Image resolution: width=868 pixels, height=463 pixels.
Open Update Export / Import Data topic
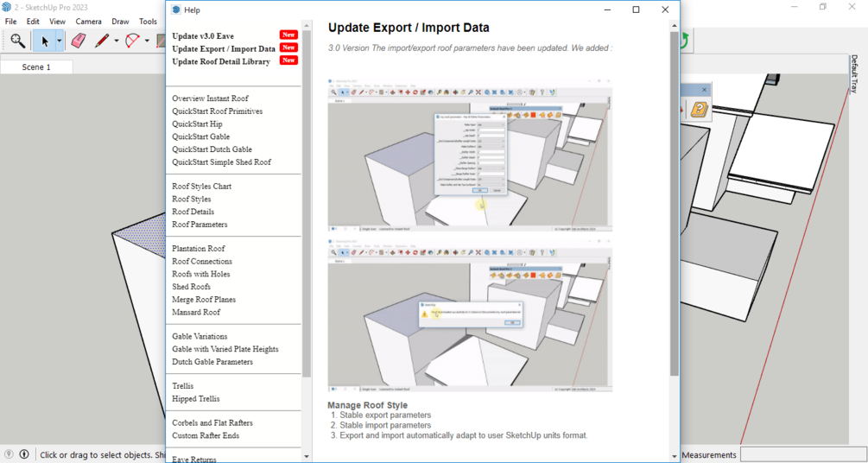(224, 48)
